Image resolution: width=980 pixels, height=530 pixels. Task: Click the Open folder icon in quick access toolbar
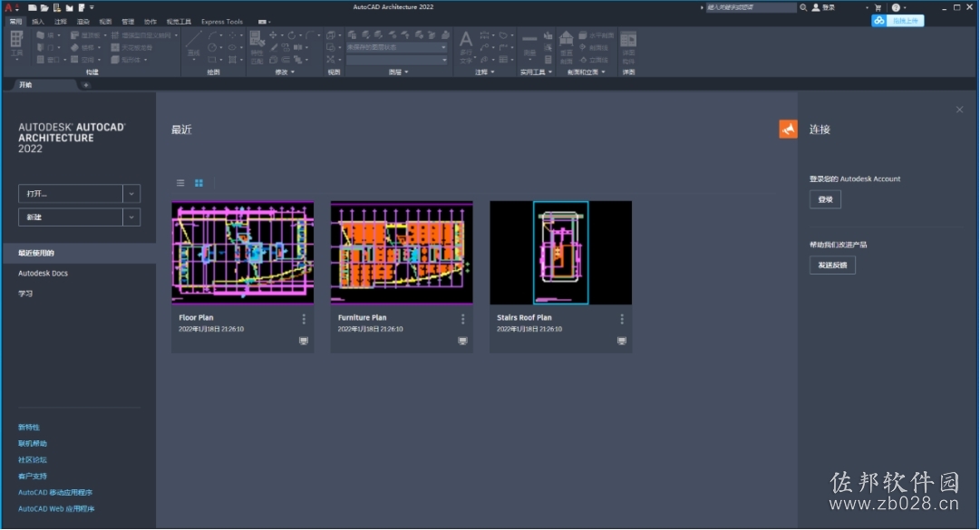(x=44, y=7)
